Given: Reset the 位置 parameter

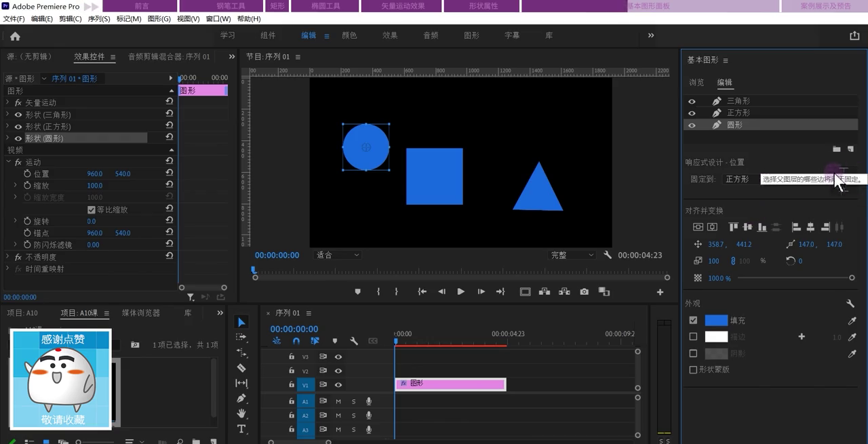Looking at the screenshot, I should [169, 174].
